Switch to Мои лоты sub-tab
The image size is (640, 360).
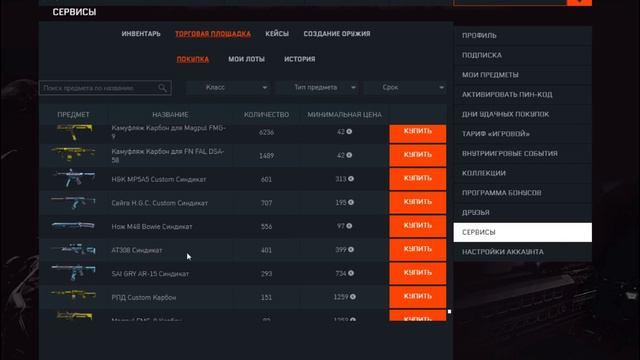coord(247,59)
